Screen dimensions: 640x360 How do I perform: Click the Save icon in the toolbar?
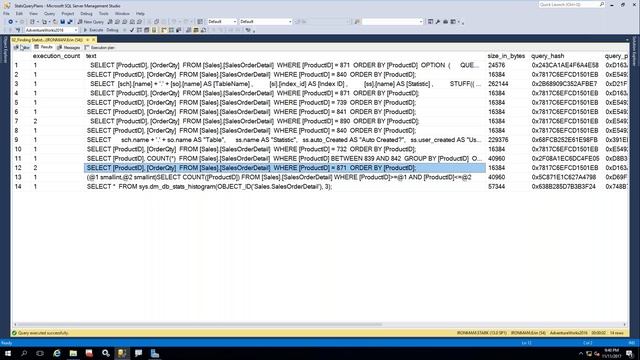coord(62,22)
